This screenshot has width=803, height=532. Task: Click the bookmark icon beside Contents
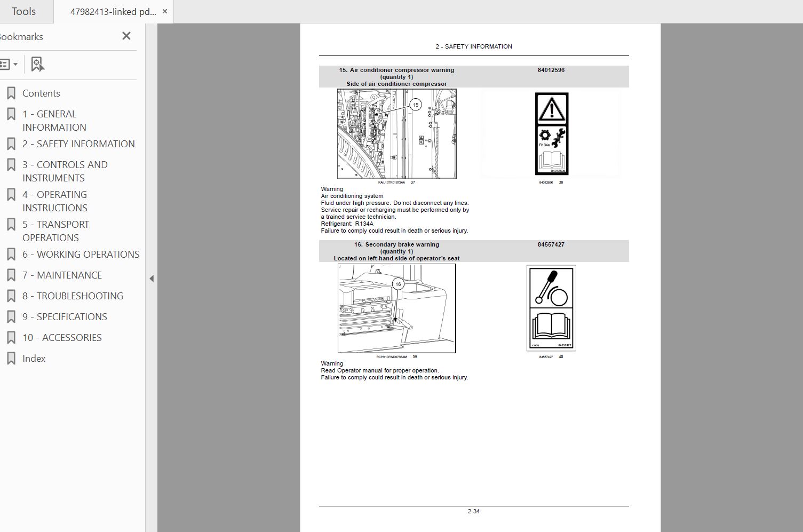(11, 93)
